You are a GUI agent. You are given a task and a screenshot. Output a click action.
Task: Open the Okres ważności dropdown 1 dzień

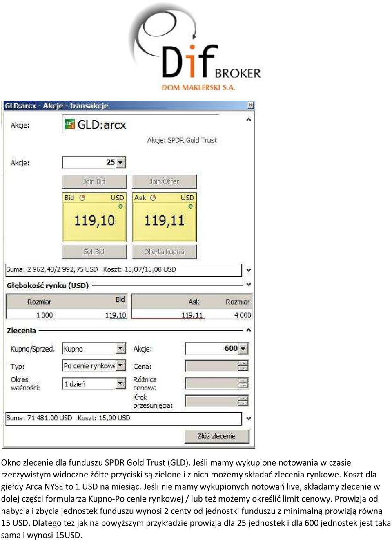click(120, 383)
